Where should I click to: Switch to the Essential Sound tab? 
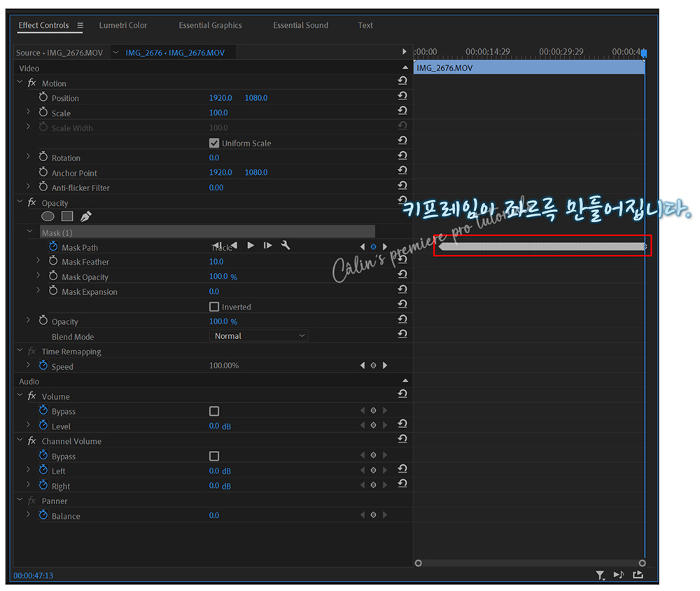(300, 25)
